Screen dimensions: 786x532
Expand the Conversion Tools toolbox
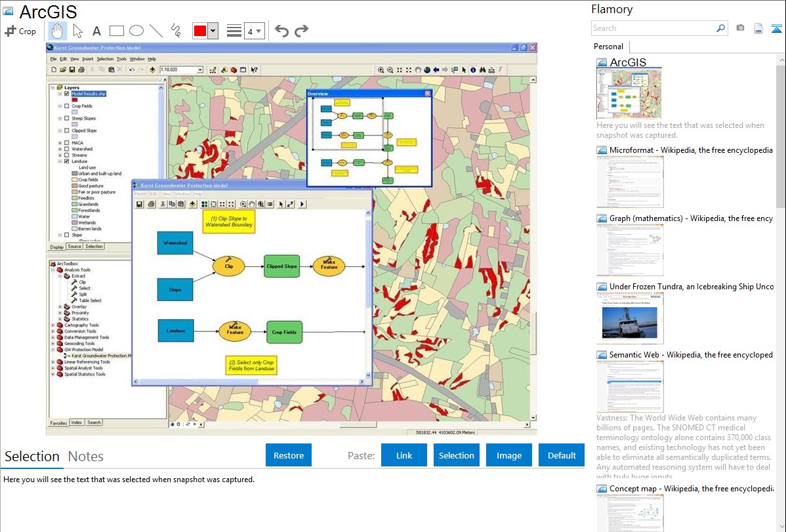pos(52,331)
